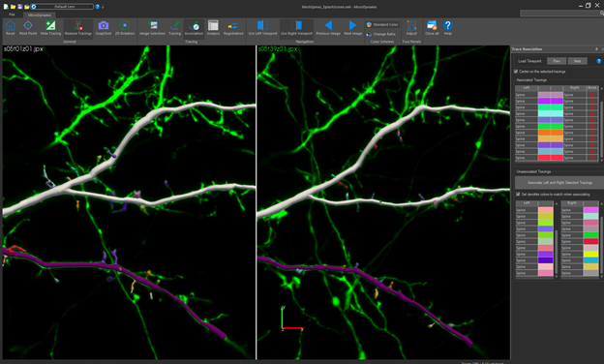Switch to the MicroDynamix ribbon tab
Image resolution: width=604 pixels, height=364 pixels.
[40, 15]
